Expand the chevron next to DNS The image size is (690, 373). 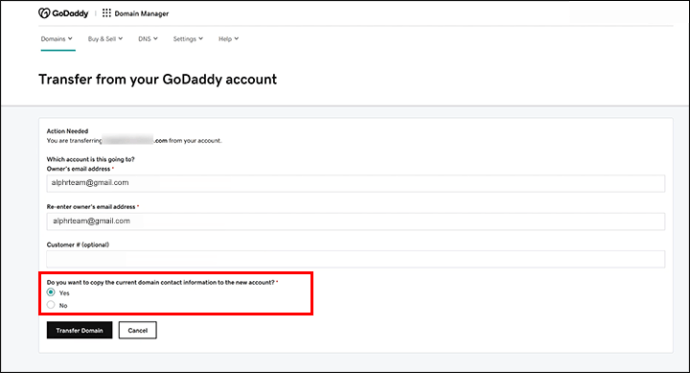tap(155, 39)
